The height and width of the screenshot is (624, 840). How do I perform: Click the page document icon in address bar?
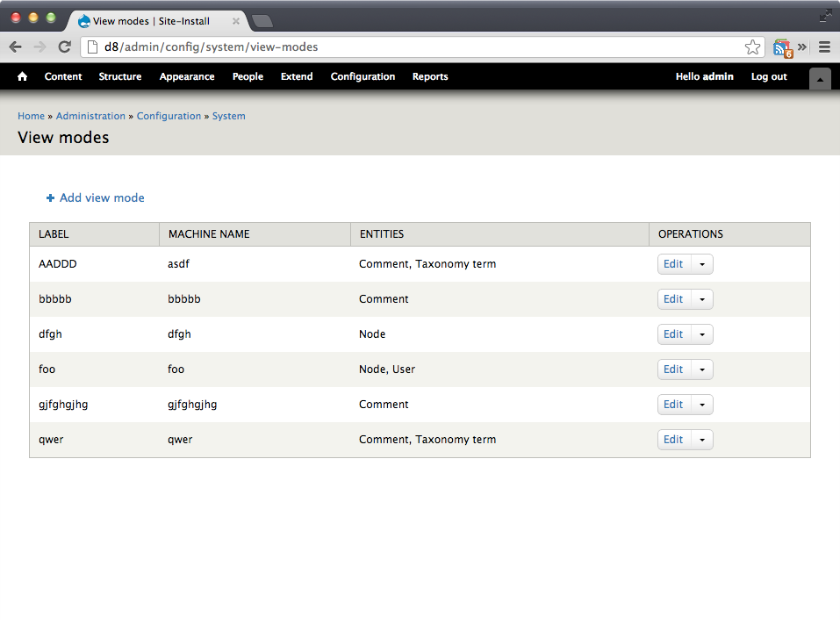92,47
